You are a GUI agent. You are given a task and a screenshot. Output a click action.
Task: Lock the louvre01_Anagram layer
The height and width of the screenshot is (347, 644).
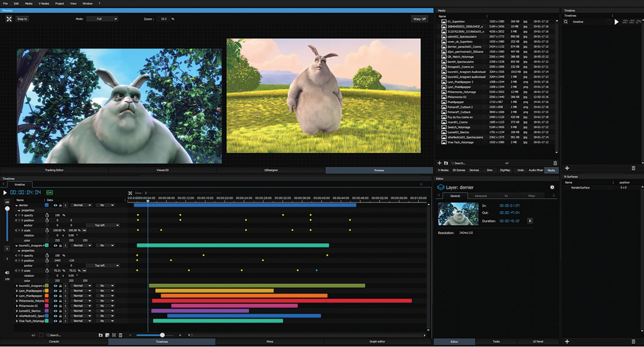[x=60, y=245]
